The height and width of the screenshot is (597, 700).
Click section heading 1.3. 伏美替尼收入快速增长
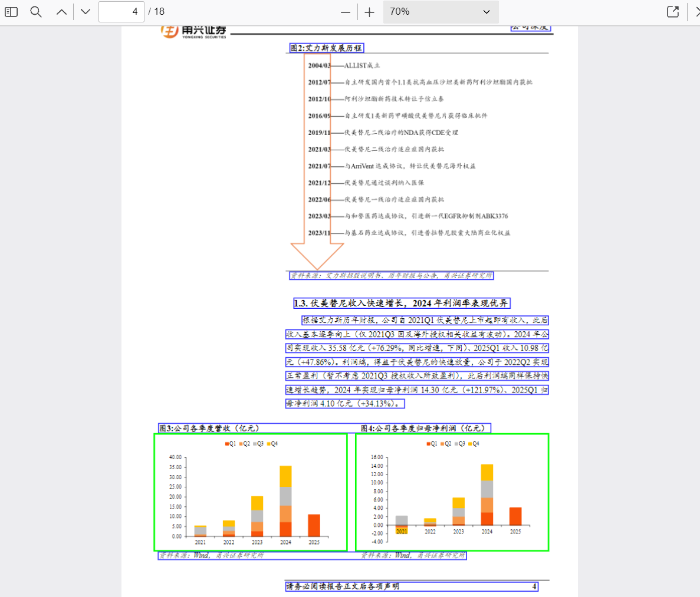(402, 304)
